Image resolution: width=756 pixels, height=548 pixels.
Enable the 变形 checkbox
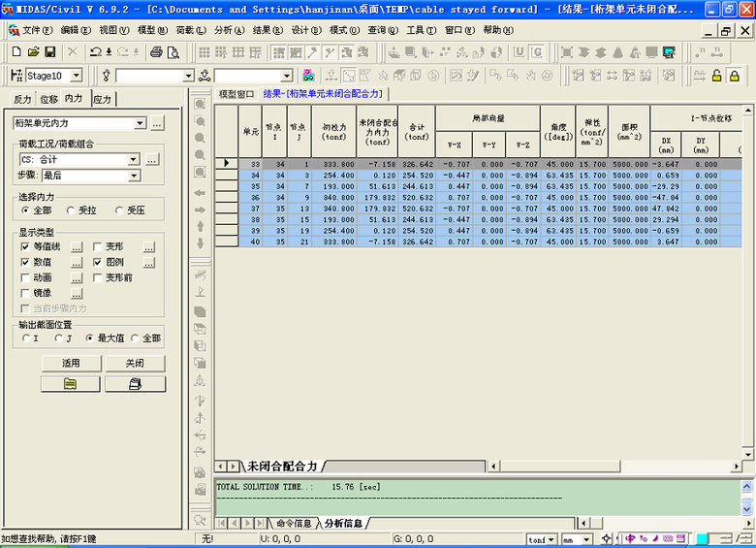(x=99, y=247)
